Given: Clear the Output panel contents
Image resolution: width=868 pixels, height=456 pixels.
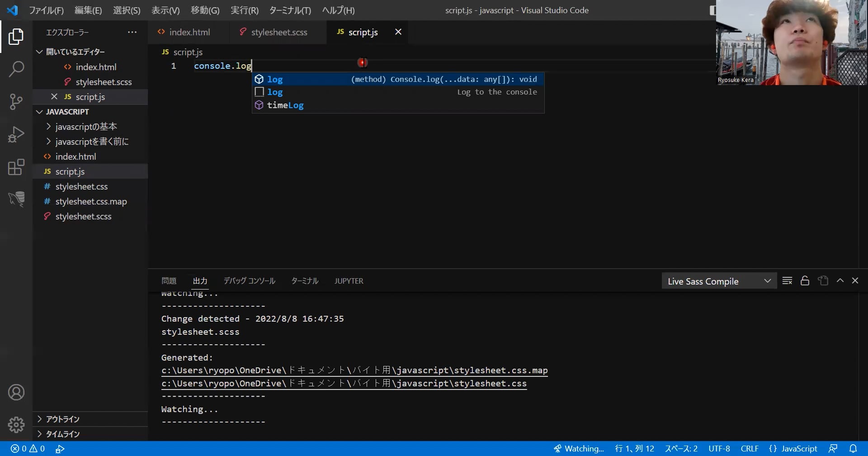Looking at the screenshot, I should point(787,280).
